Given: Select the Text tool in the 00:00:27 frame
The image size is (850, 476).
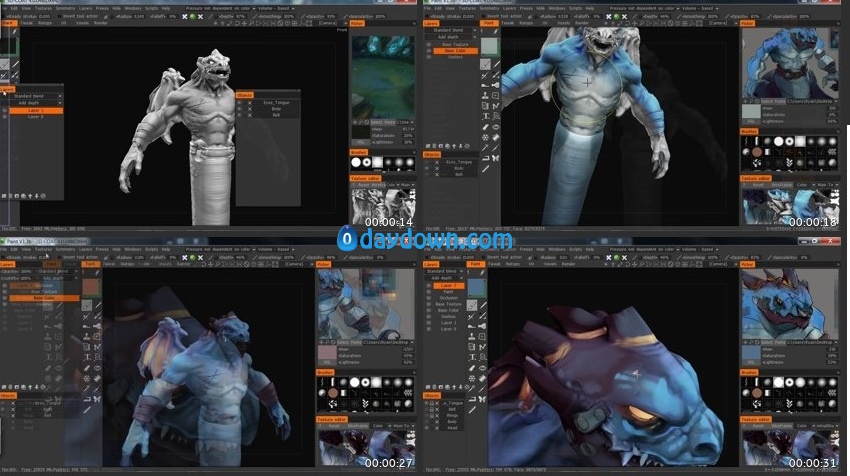Looking at the screenshot, I should pos(87,357).
